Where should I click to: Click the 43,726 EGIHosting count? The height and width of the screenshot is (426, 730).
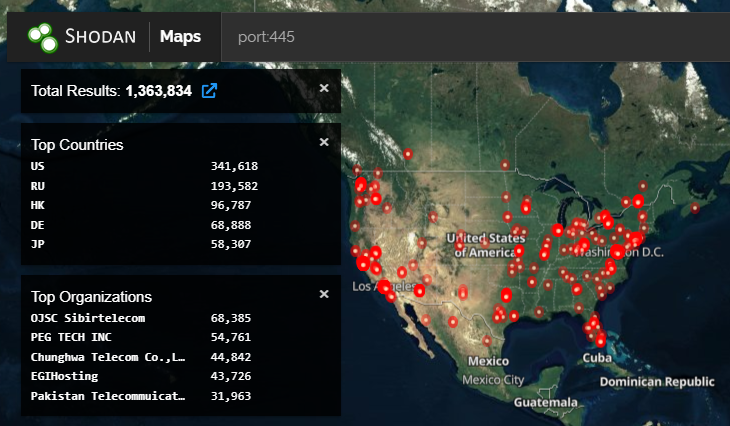point(231,376)
